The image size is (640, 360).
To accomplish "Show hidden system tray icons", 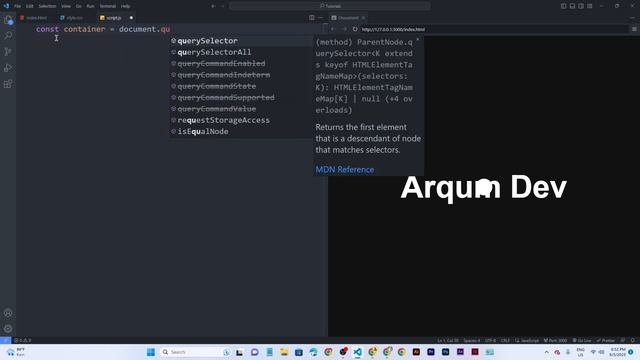I will click(x=547, y=352).
